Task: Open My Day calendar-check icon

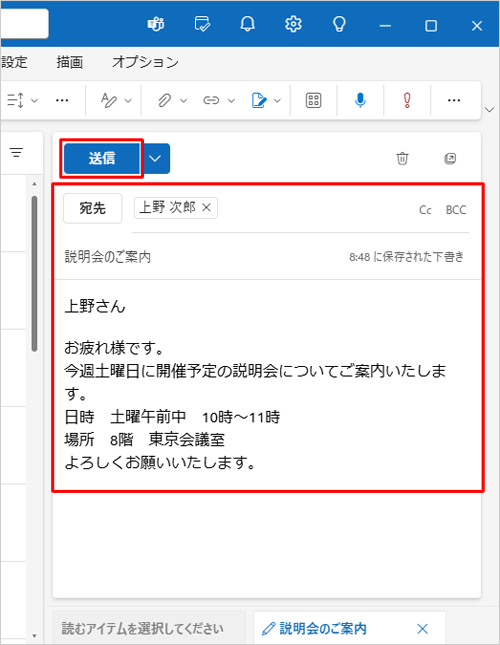Action: [202, 25]
